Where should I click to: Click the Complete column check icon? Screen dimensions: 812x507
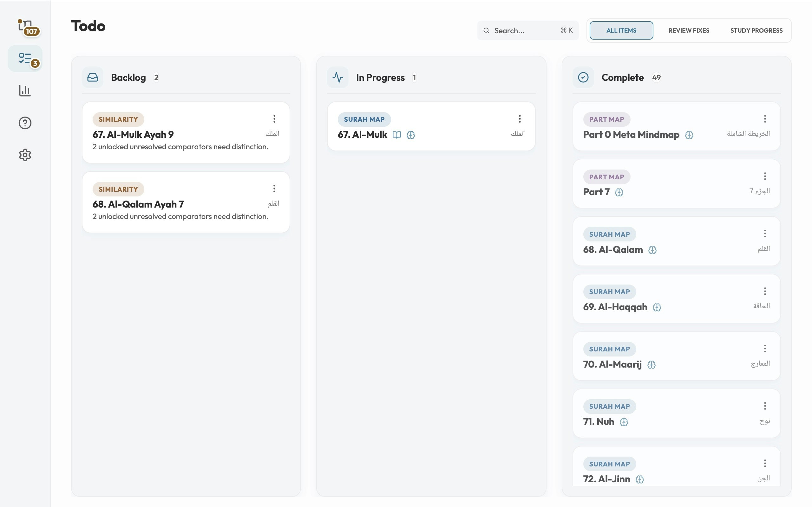[583, 77]
